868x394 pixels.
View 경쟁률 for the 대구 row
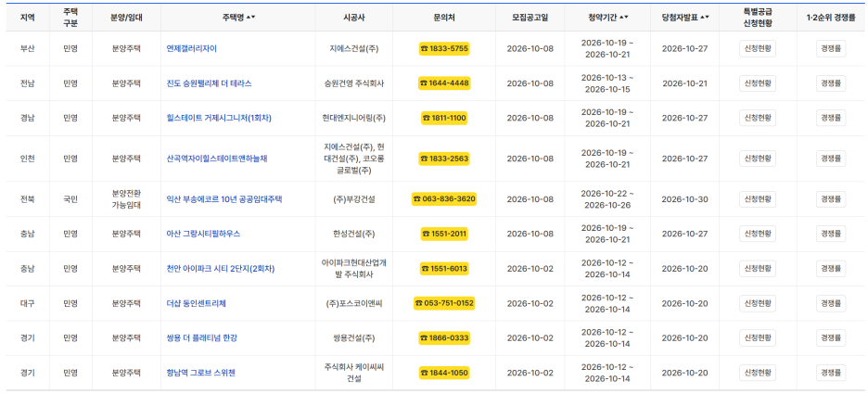[831, 304]
